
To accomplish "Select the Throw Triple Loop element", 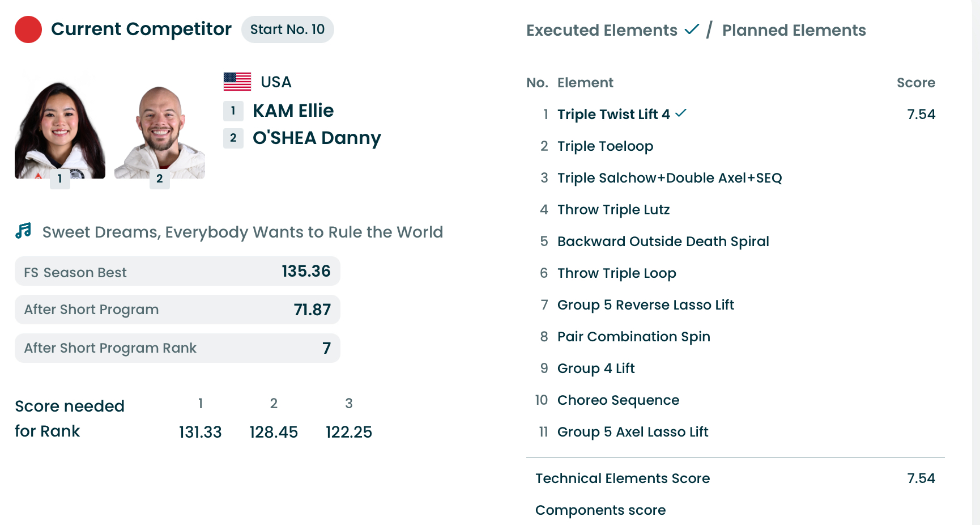I will [x=617, y=273].
